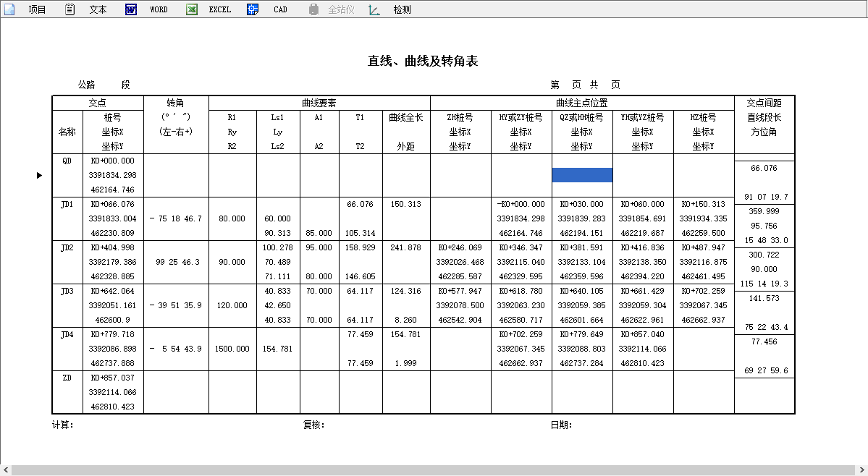Click the CAD text label in toolbar
This screenshot has width=868, height=476.
pyautogui.click(x=280, y=9)
